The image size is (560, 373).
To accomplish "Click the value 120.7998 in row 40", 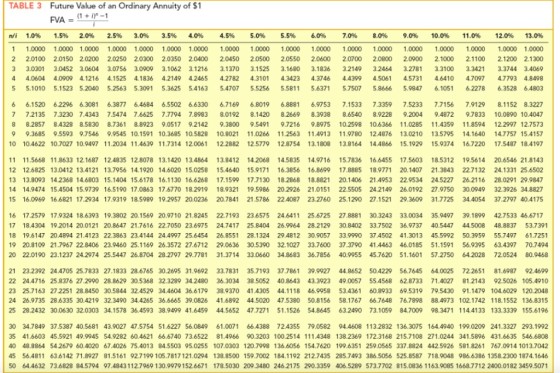I will coord(257,346).
